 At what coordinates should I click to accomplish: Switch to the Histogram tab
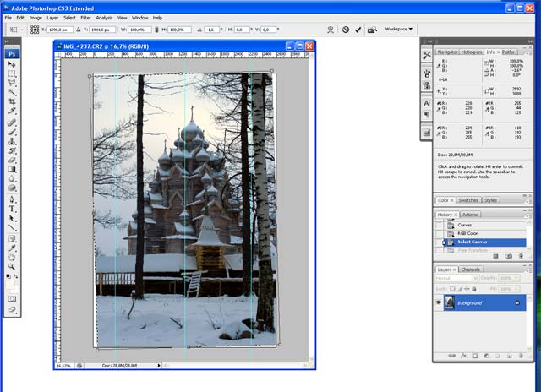click(472, 52)
